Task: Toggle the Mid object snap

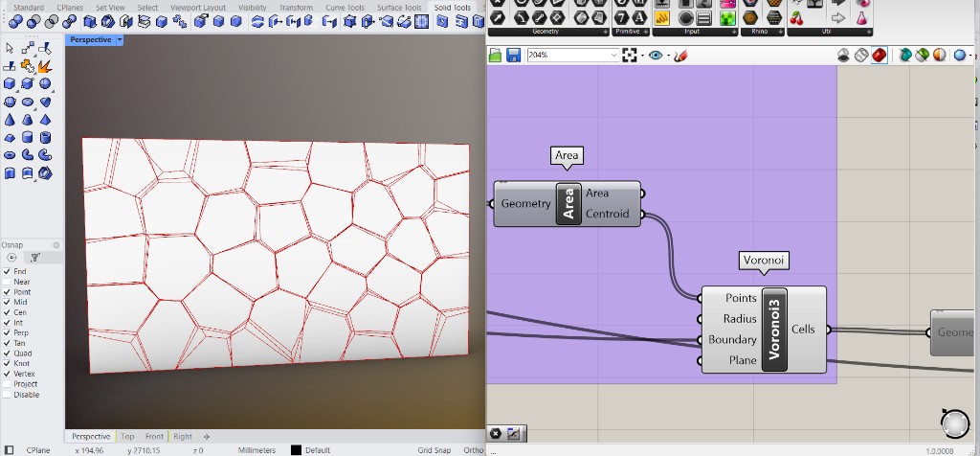Action: point(7,302)
